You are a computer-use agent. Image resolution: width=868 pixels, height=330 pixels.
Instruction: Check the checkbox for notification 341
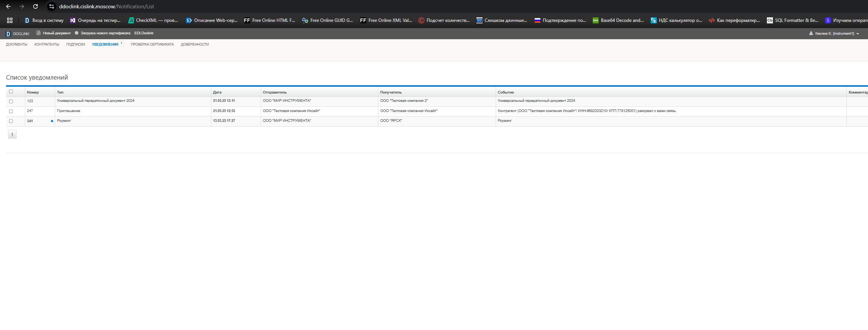click(x=11, y=121)
